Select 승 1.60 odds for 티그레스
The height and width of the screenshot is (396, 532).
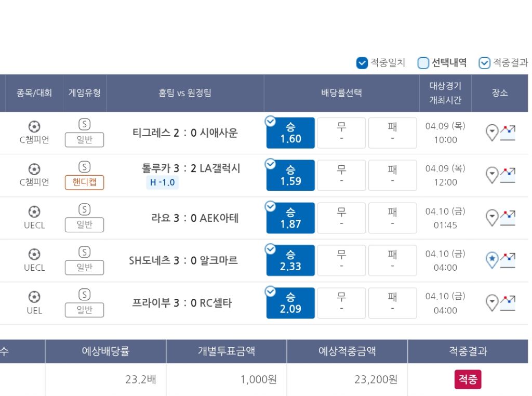(290, 133)
